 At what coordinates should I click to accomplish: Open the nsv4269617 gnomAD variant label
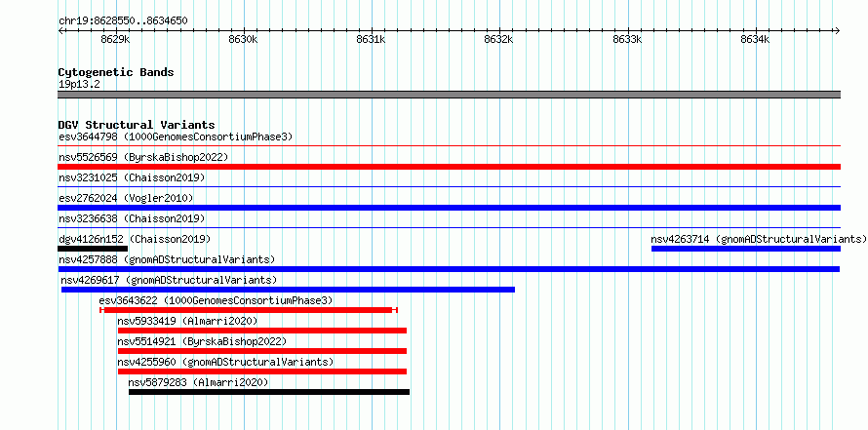(x=169, y=280)
